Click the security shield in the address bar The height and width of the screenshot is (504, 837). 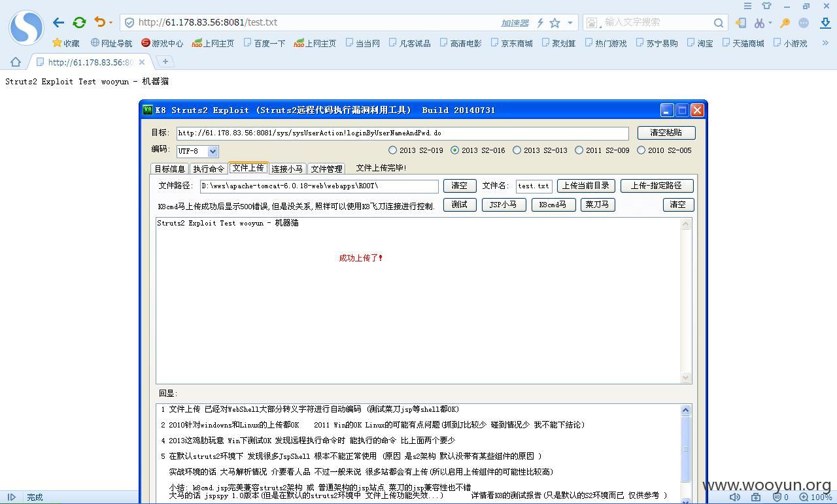(129, 22)
